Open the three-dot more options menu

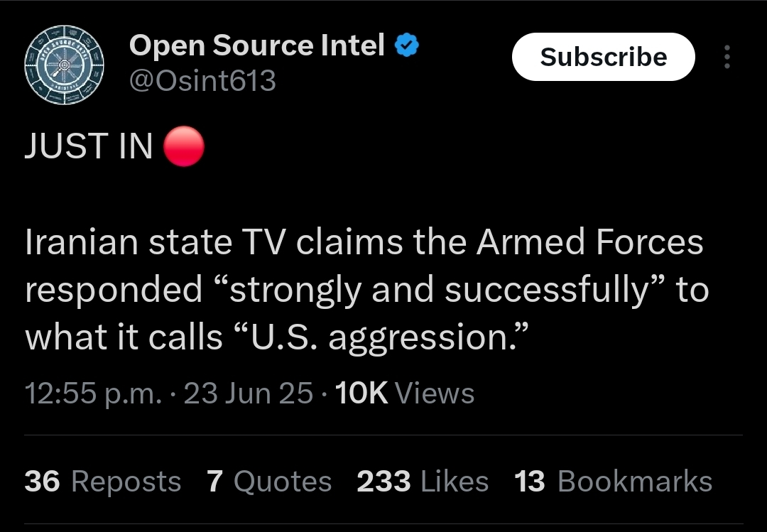click(727, 57)
